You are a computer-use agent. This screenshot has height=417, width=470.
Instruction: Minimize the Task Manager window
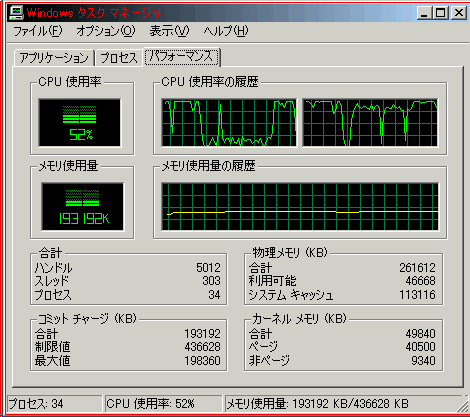click(424, 13)
